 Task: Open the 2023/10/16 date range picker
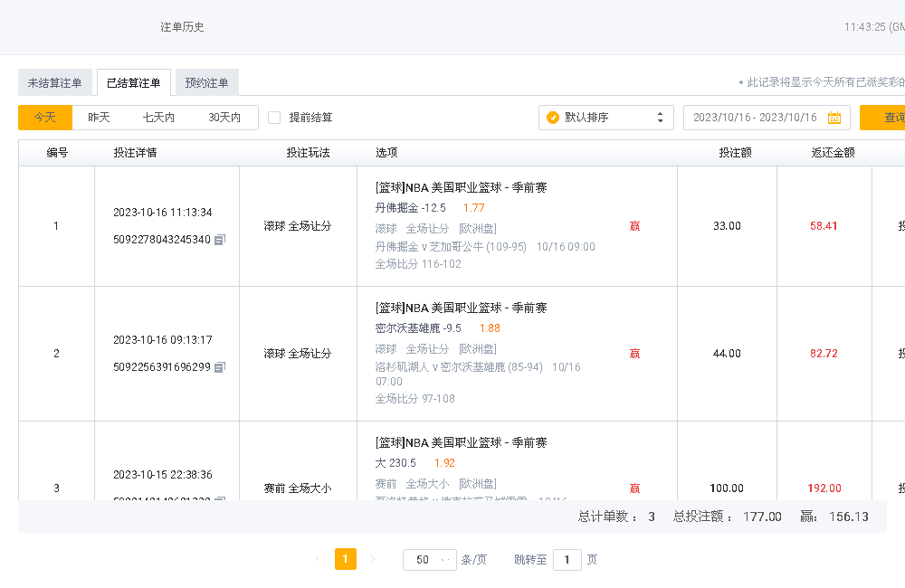point(756,118)
